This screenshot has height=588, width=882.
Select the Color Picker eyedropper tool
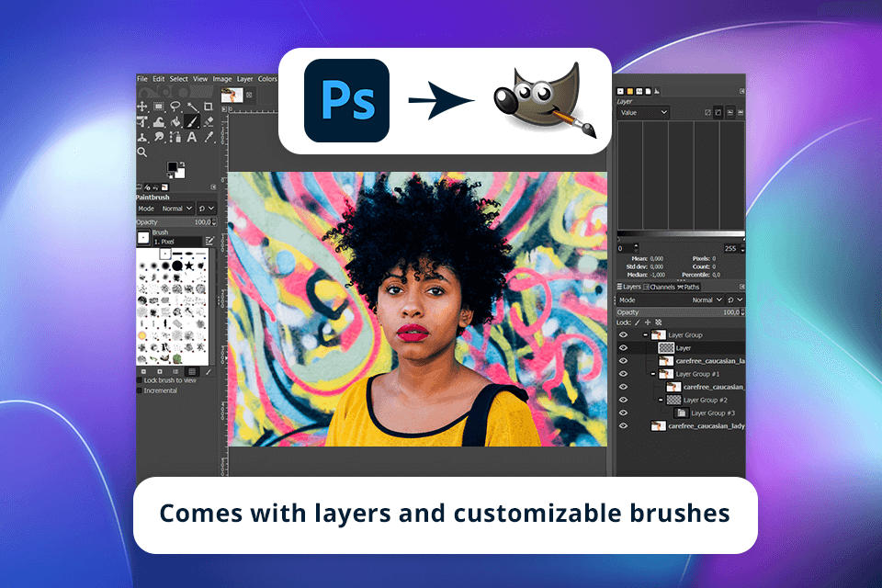coord(209,137)
